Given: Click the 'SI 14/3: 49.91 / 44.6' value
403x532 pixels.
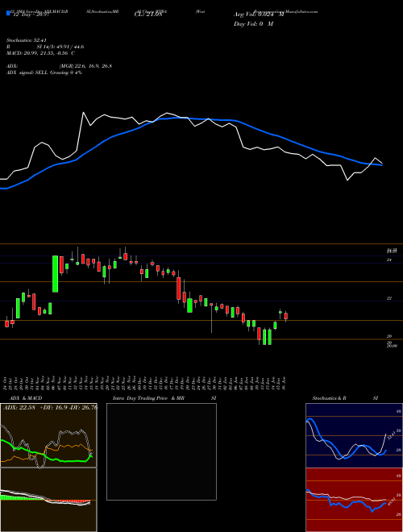Looking at the screenshot, I should click(x=60, y=47).
